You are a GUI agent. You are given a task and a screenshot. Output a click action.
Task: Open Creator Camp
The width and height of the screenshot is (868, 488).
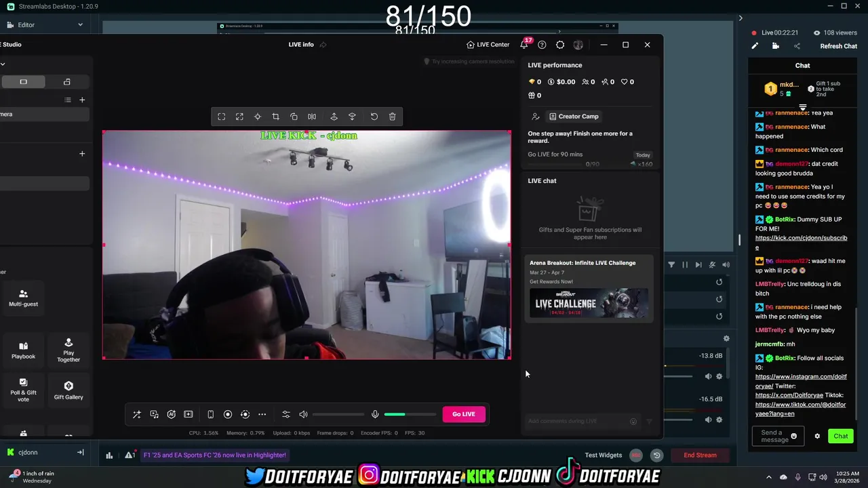574,117
